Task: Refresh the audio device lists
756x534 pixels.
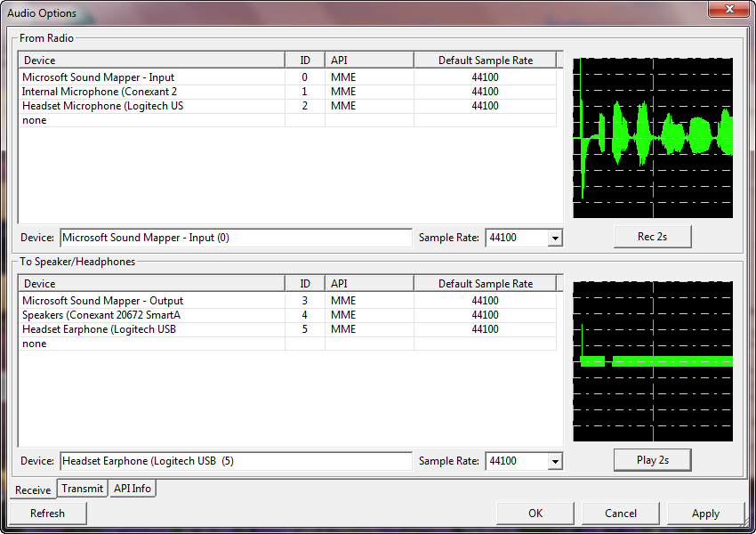Action: pos(46,513)
